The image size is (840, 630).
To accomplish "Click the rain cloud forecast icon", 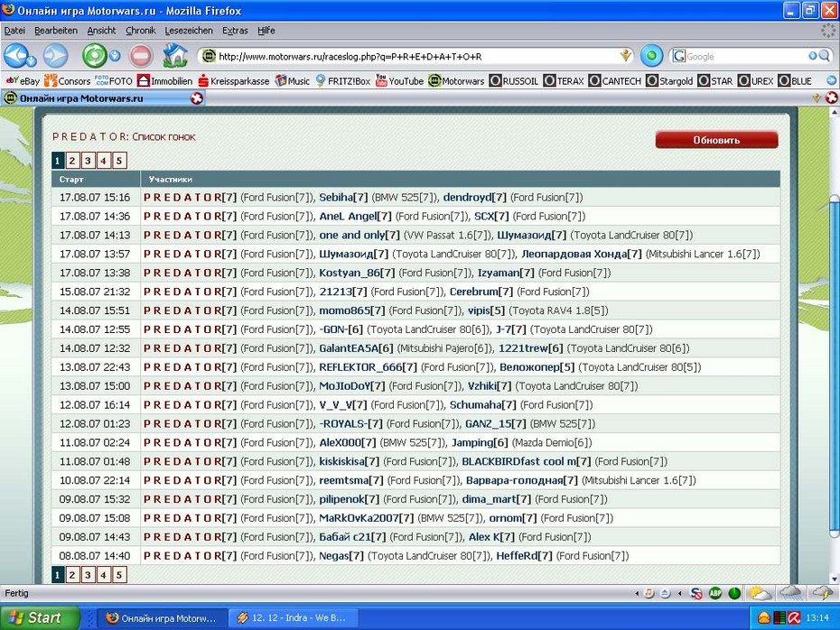I will coord(790,593).
